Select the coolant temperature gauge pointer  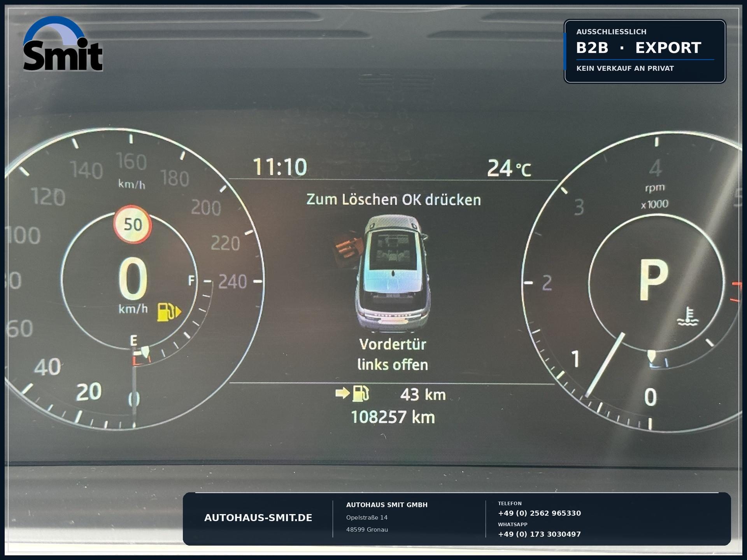[651, 356]
